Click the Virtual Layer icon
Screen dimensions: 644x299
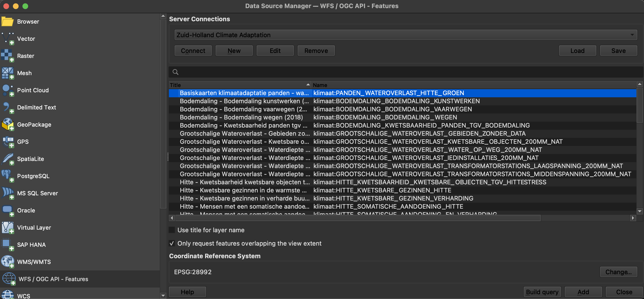tap(7, 227)
